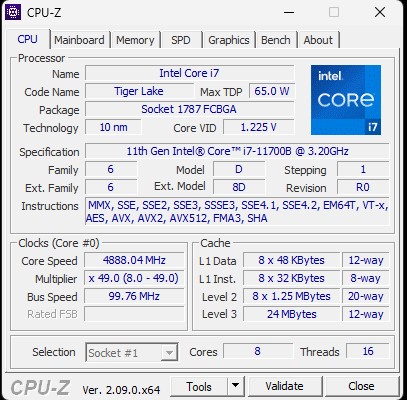The image size is (407, 400).
Task: Open the Memory tab
Action: 135,40
